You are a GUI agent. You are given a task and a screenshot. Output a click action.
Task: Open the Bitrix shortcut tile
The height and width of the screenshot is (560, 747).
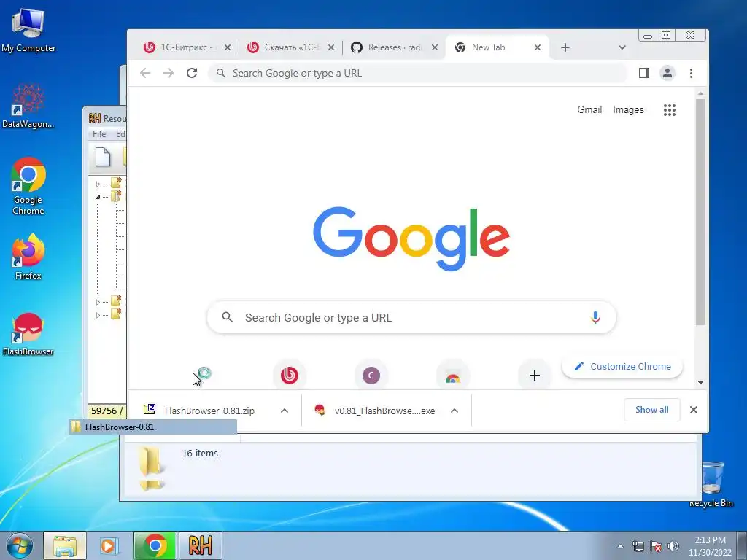click(289, 376)
